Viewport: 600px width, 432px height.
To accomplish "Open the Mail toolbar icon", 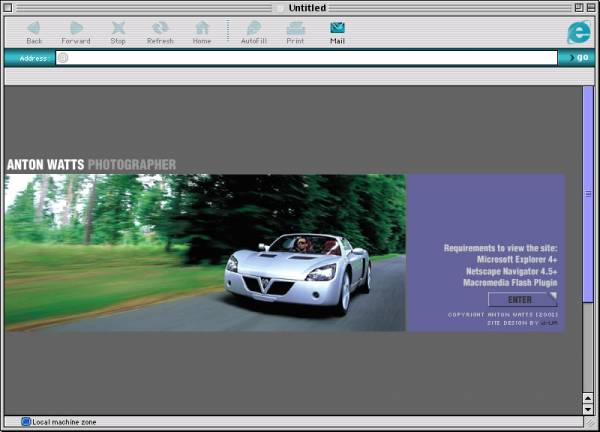I will [337, 28].
